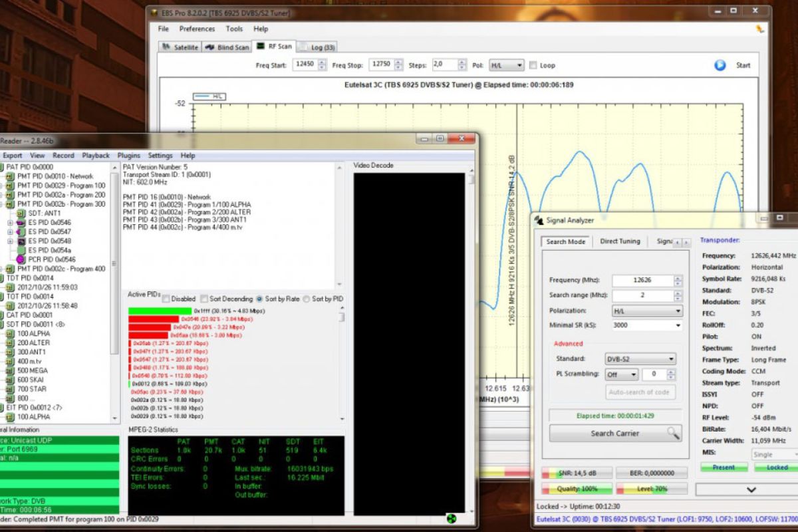This screenshot has height=532, width=798.
Task: Click the blue Start scan play icon
Action: pyautogui.click(x=720, y=65)
